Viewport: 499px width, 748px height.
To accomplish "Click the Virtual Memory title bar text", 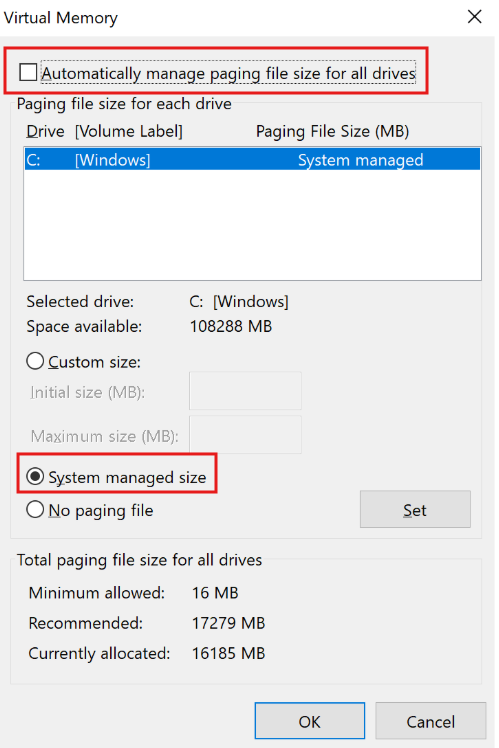I will (61, 18).
